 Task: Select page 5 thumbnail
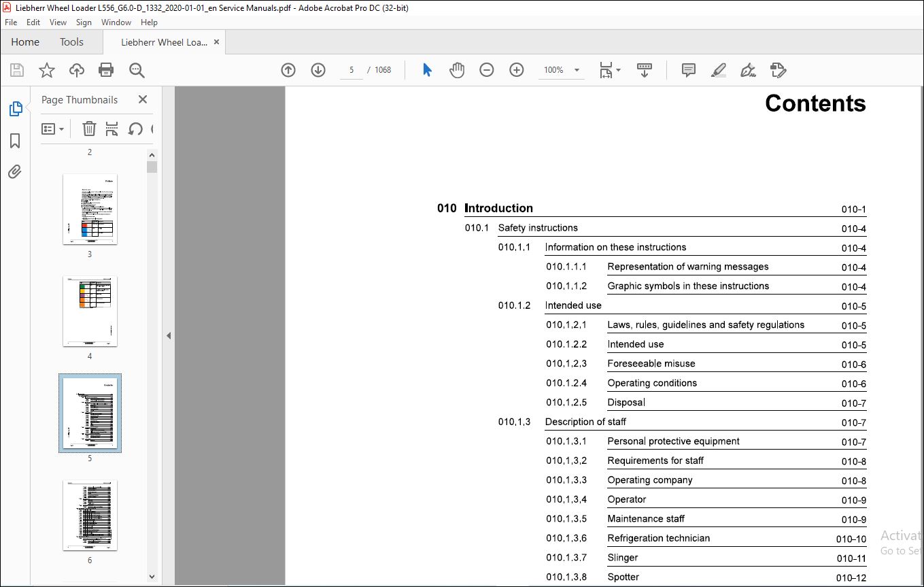click(90, 414)
